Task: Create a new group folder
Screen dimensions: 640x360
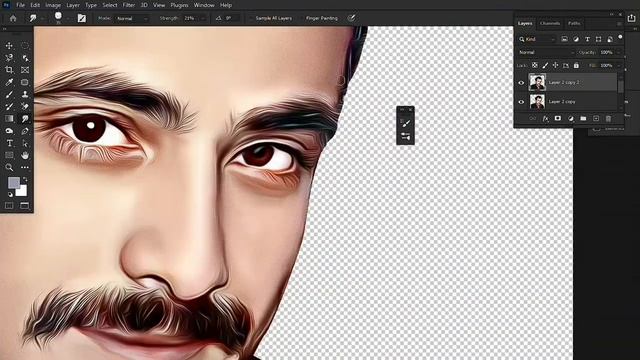Action: pyautogui.click(x=583, y=118)
